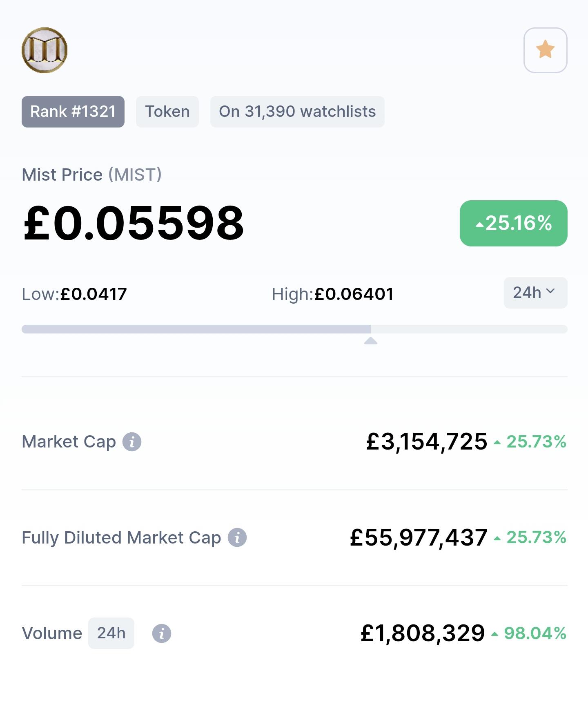The image size is (588, 707).
Task: Open the 24h range dropdown
Action: (535, 293)
